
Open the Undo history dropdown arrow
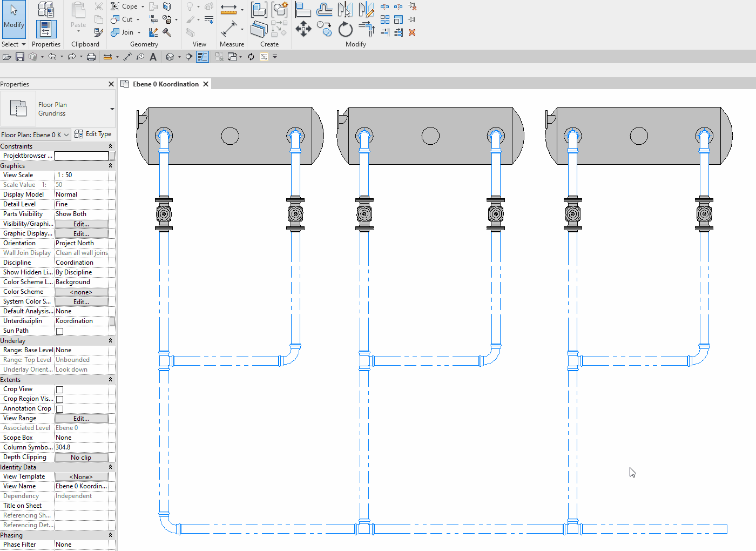[x=62, y=57]
